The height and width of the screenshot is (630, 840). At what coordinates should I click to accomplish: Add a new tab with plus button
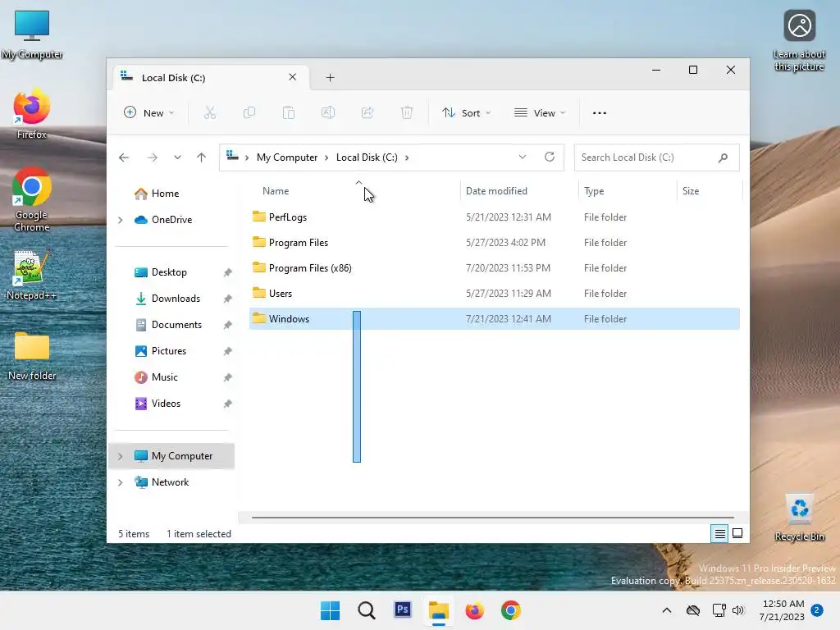[330, 78]
